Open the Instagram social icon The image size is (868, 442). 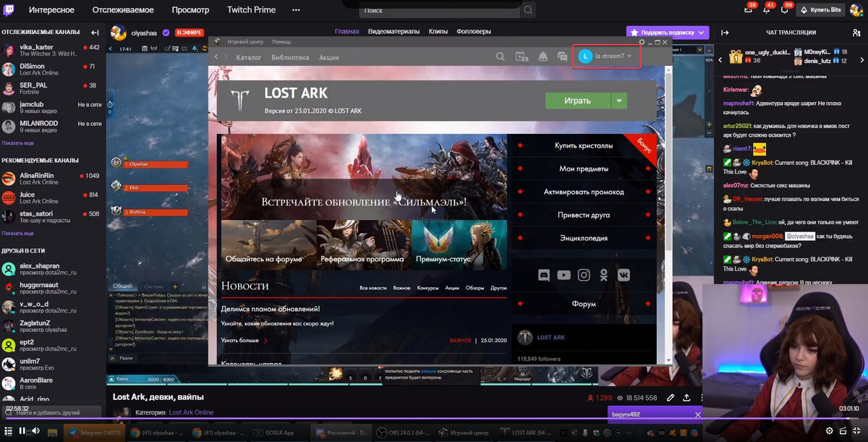pos(584,275)
